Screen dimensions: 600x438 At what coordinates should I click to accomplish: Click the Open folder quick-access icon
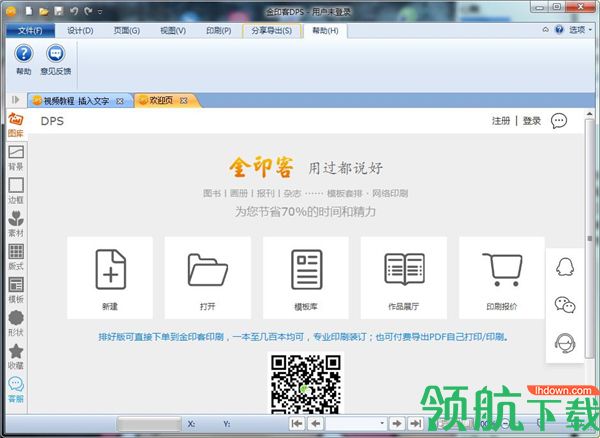(44, 11)
